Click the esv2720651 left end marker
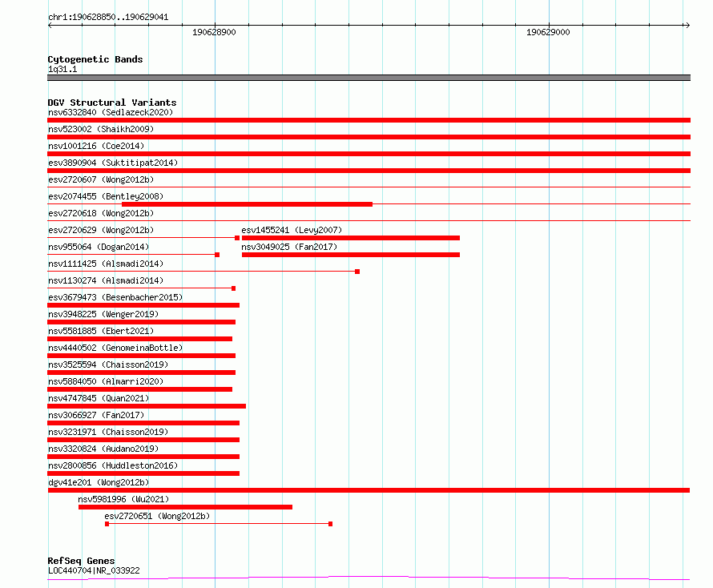713x588 pixels. pos(107,524)
